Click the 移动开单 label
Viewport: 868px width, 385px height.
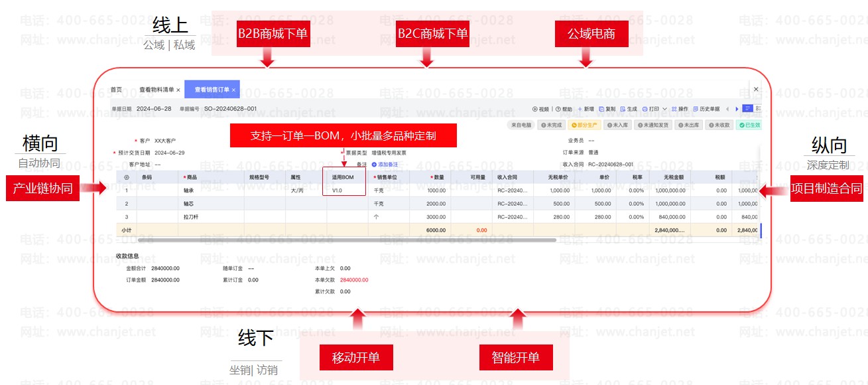(x=356, y=358)
